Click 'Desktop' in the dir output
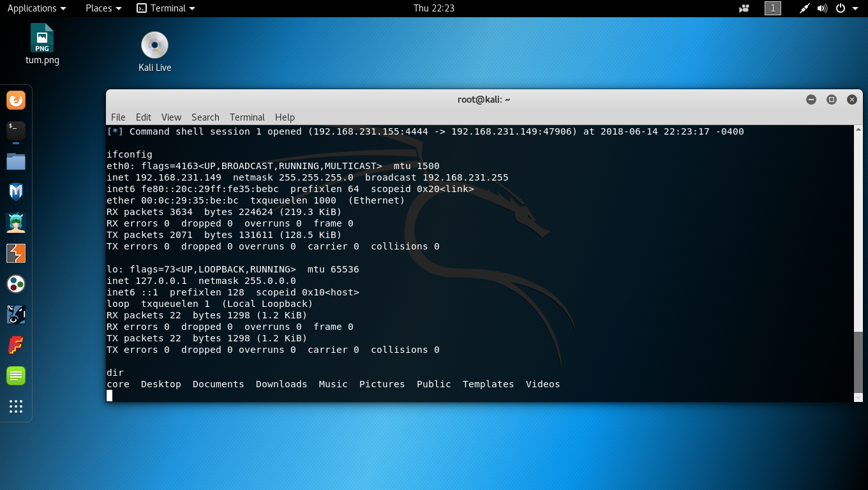The image size is (868, 490). 161,384
